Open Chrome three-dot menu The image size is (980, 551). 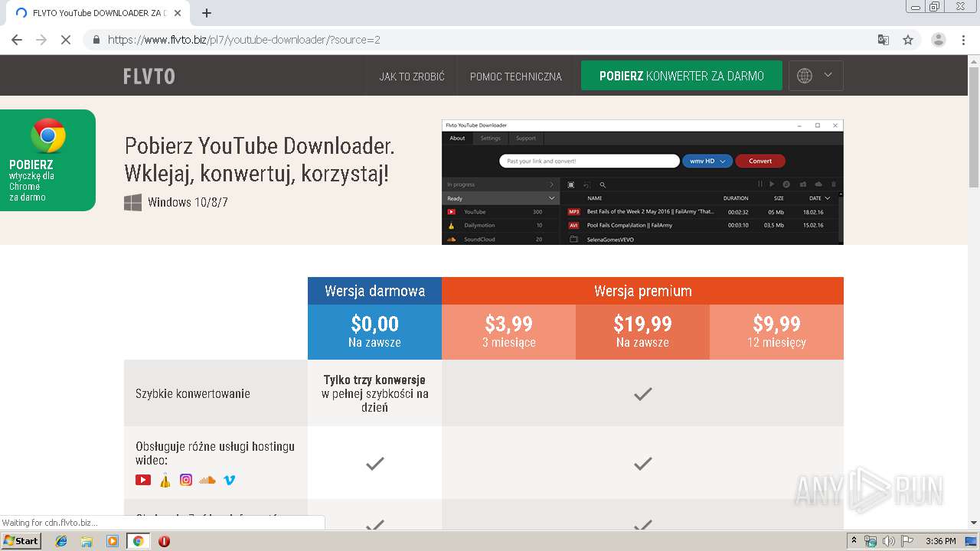963,40
